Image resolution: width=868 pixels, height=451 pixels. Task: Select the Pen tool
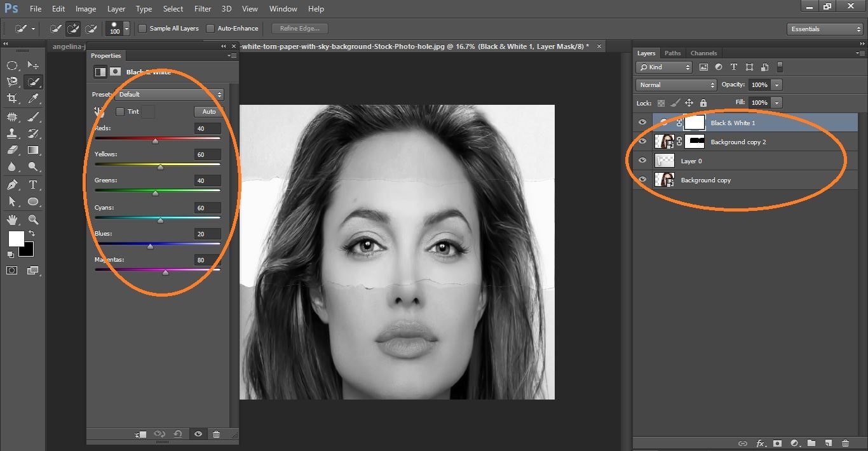click(x=12, y=185)
